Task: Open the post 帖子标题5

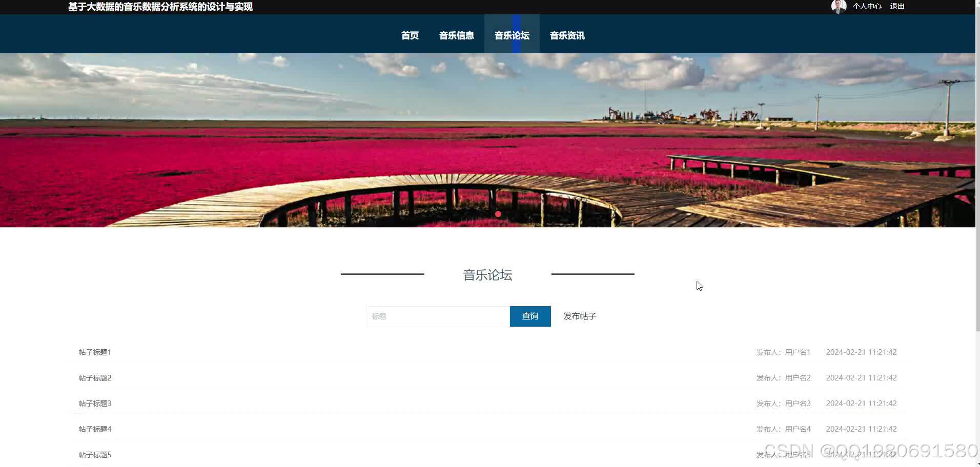Action: [94, 454]
